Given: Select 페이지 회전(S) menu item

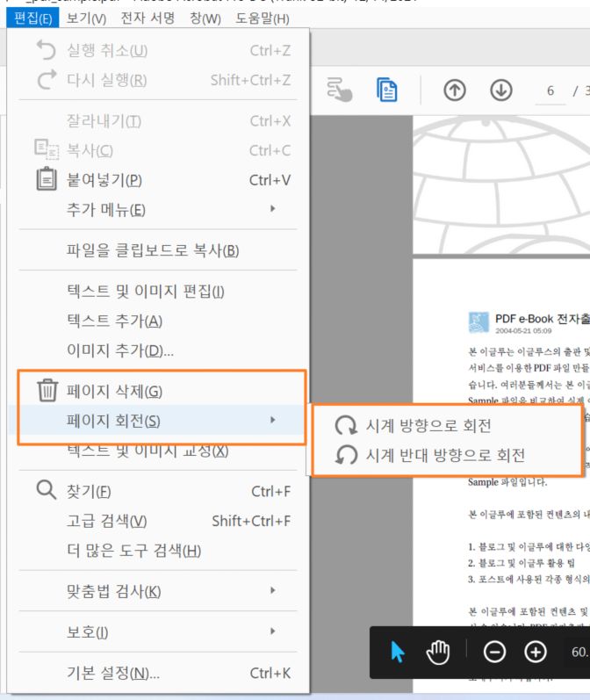Looking at the screenshot, I should (x=158, y=420).
